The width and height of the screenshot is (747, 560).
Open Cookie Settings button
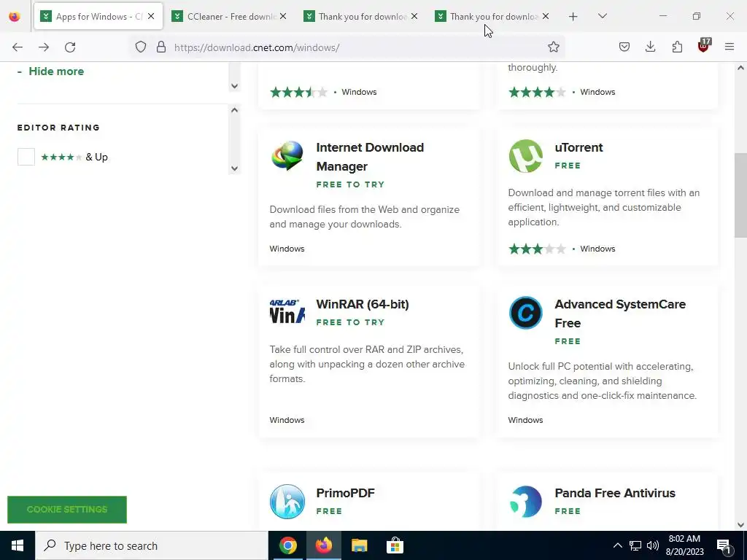click(67, 510)
